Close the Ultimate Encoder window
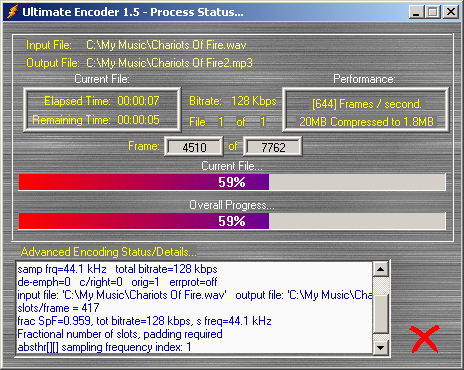The image size is (464, 370). [450, 12]
